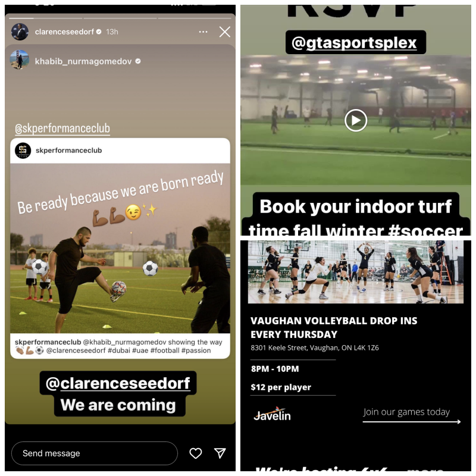Open the volleyball game photo
476x476 pixels.
pyautogui.click(x=356, y=272)
